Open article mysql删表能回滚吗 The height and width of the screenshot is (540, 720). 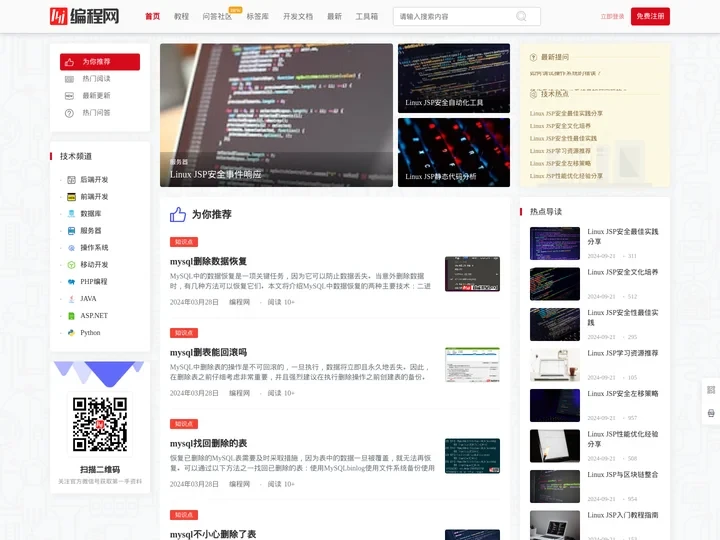[x=208, y=352]
